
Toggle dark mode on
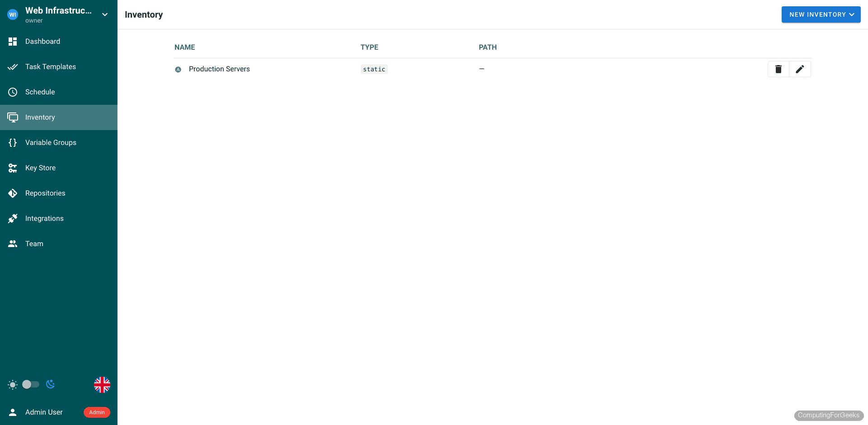click(30, 384)
